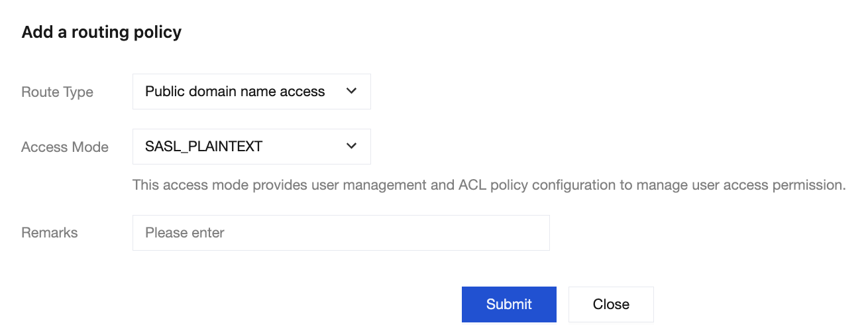868x333 pixels.
Task: Click the right end of the Remarks text box
Action: click(x=537, y=233)
